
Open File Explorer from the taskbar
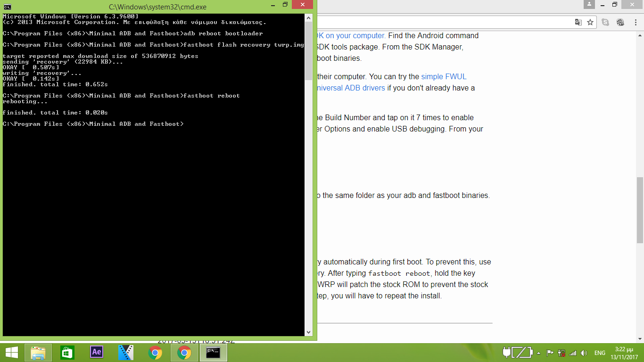(x=38, y=352)
